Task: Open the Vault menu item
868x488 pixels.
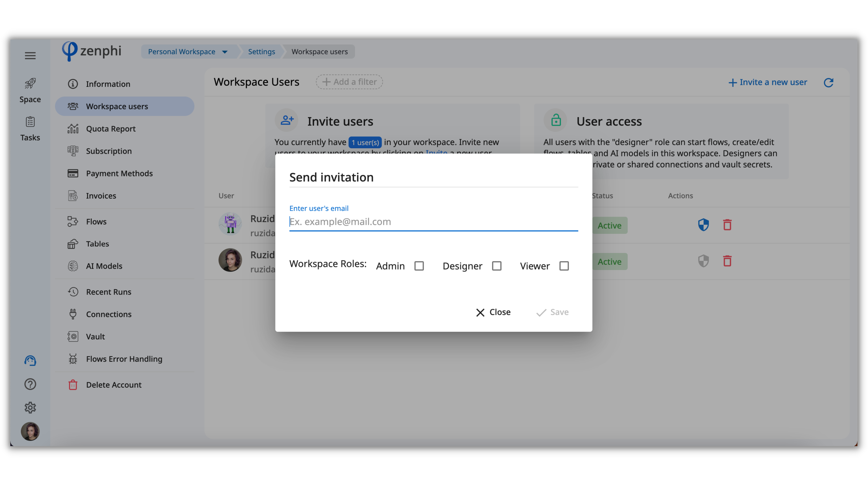Action: pyautogui.click(x=95, y=336)
